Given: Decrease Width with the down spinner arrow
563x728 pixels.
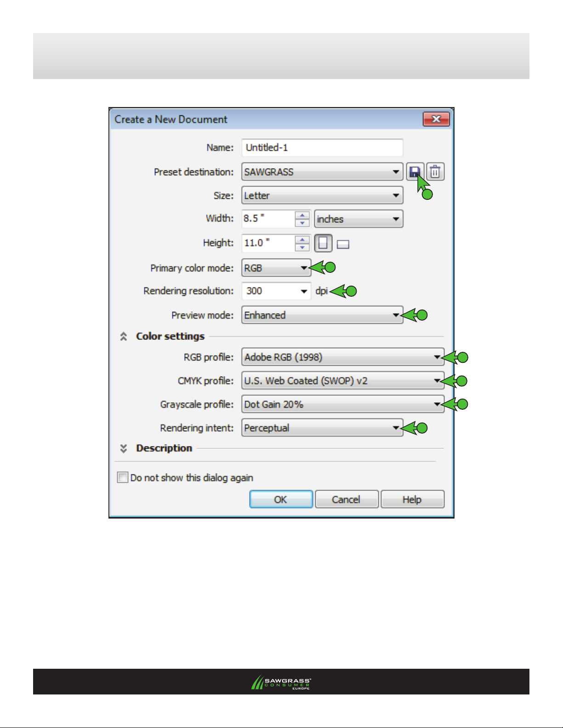Looking at the screenshot, I should (x=302, y=223).
